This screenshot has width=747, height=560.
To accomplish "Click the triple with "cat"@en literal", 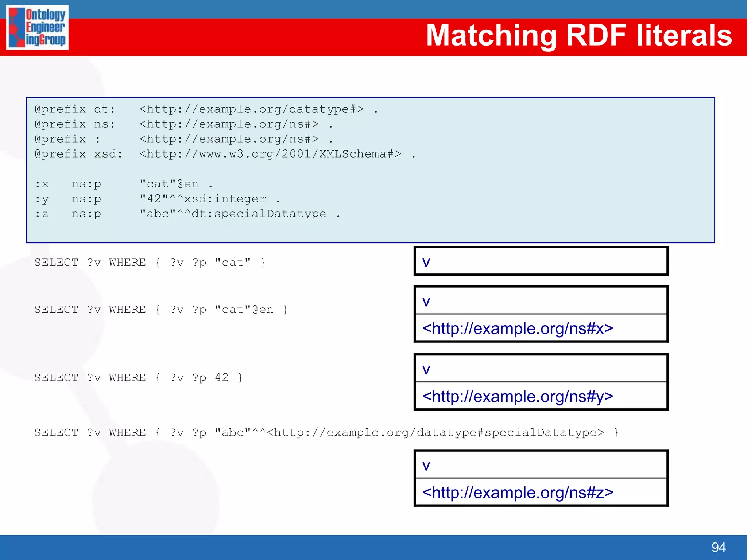I will [123, 184].
